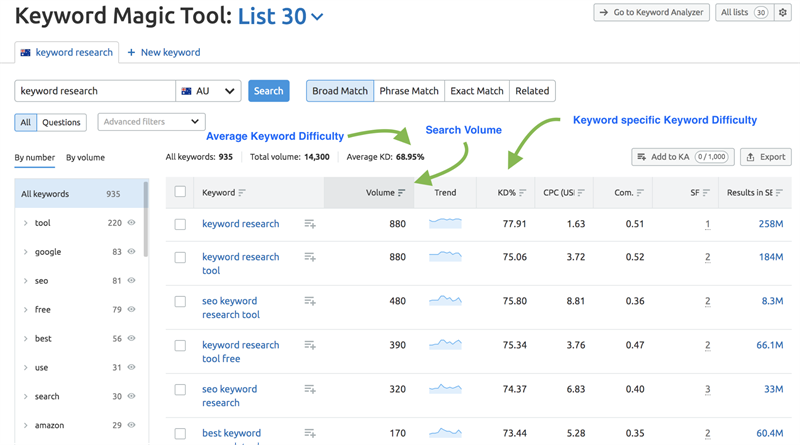Check the 'seo keyword research tool' checkbox
The image size is (800, 445).
[180, 302]
